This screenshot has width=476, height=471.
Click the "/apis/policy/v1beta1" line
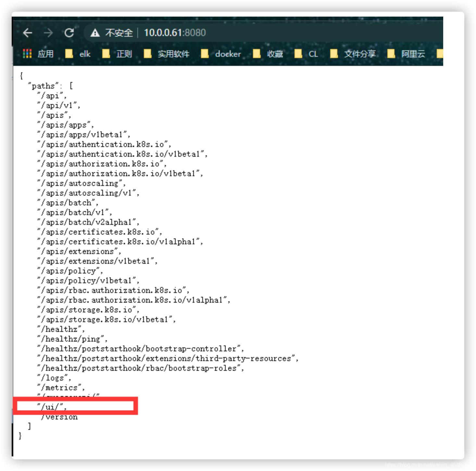[88, 281]
